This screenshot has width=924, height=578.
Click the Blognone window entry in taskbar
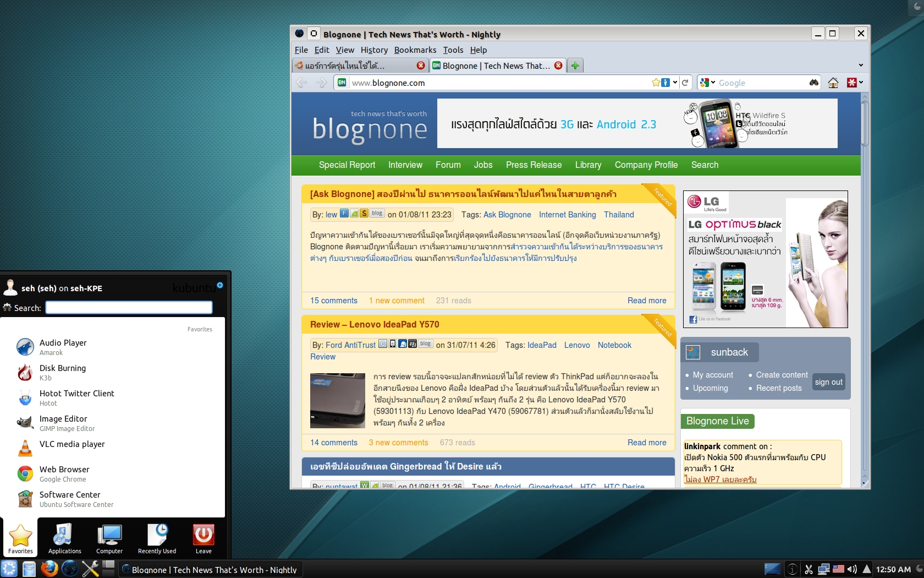210,570
